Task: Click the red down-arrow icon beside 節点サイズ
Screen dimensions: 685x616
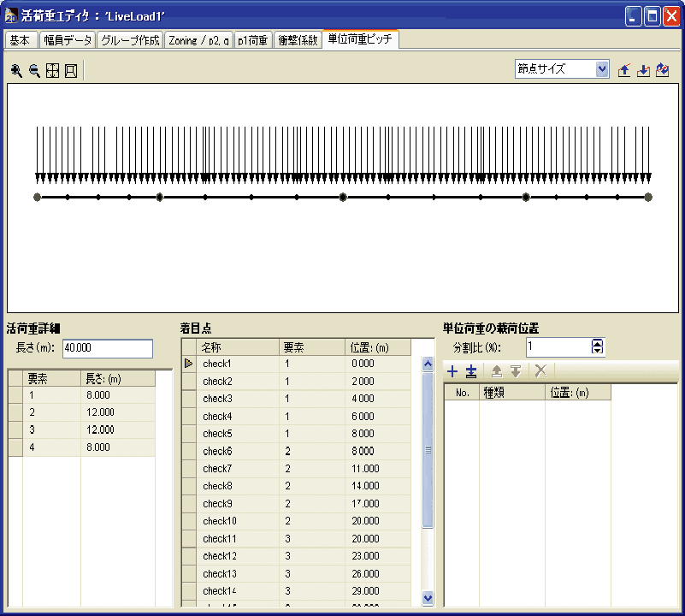Action: [x=643, y=70]
